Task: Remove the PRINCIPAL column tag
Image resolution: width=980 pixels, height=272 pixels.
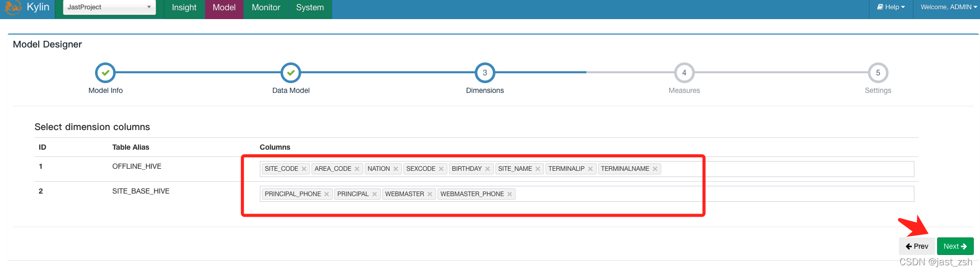Action: point(375,194)
